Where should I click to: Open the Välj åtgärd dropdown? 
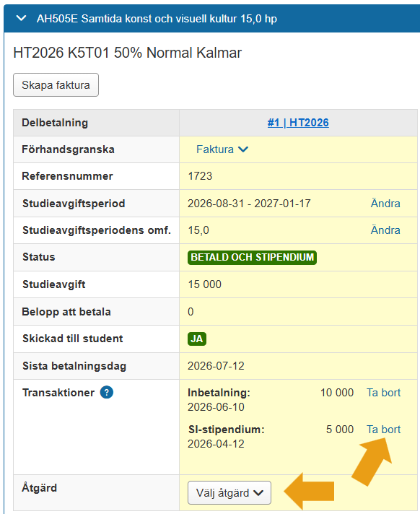(229, 492)
